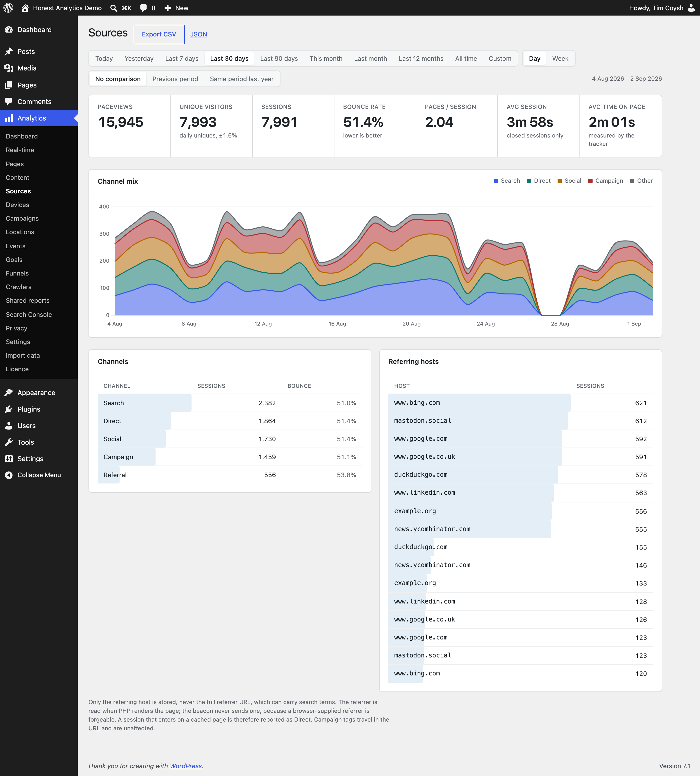Click the Plugins plug icon
This screenshot has height=776, width=700.
tap(9, 409)
